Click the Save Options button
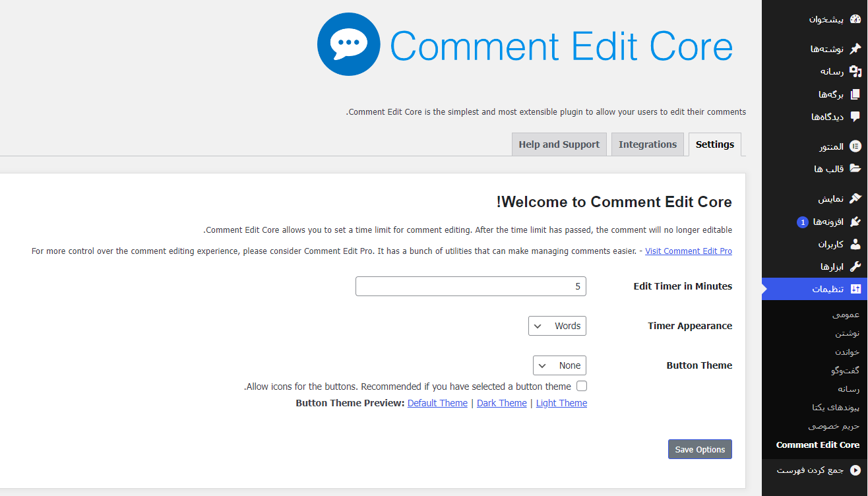Image resolution: width=868 pixels, height=496 pixels. [x=700, y=449]
